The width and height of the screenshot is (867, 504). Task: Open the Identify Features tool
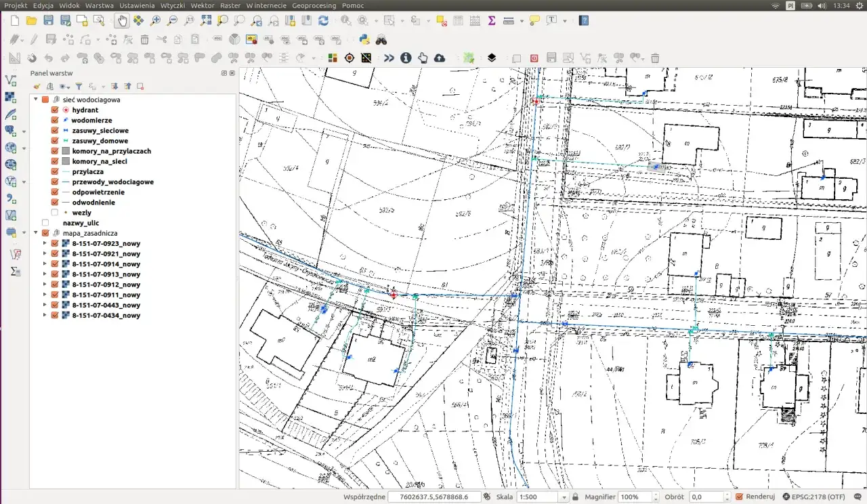[x=345, y=20]
